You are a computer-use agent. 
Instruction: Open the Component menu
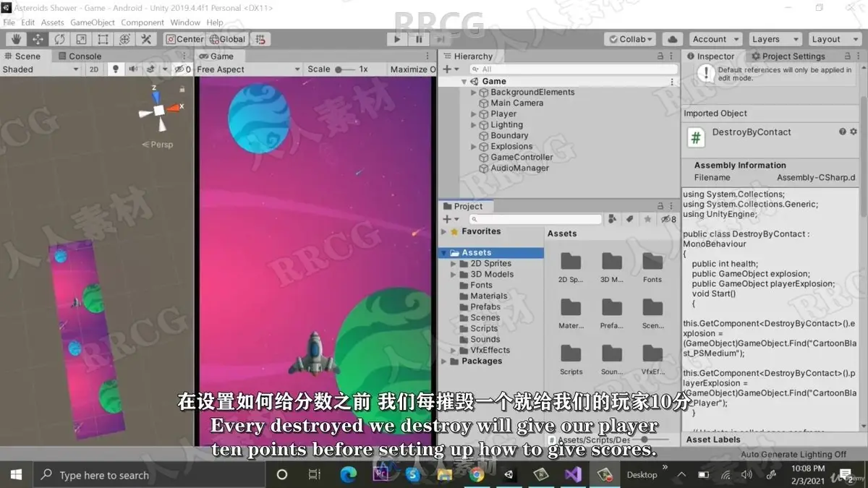142,22
